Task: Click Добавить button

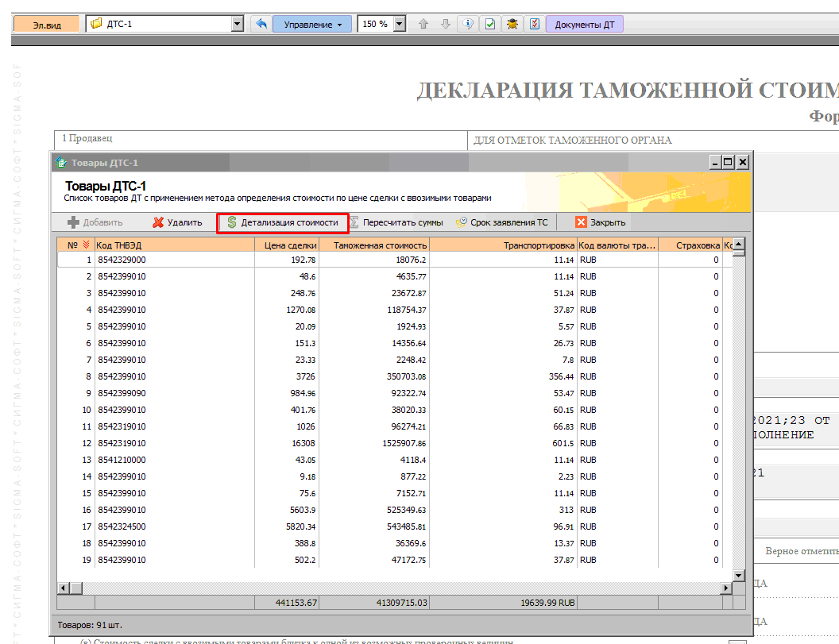Action: (x=95, y=222)
